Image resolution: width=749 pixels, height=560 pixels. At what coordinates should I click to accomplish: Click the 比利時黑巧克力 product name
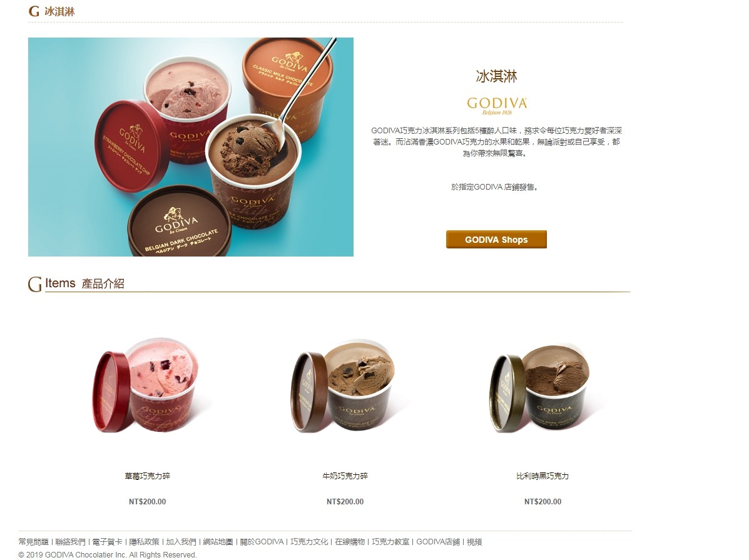(543, 476)
